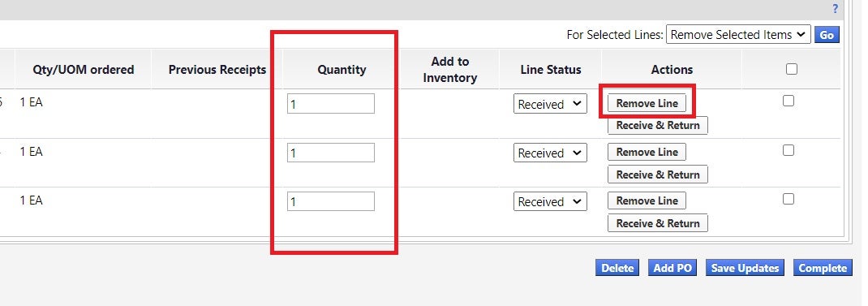868x306 pixels.
Task: Click the Complete button
Action: 823,268
